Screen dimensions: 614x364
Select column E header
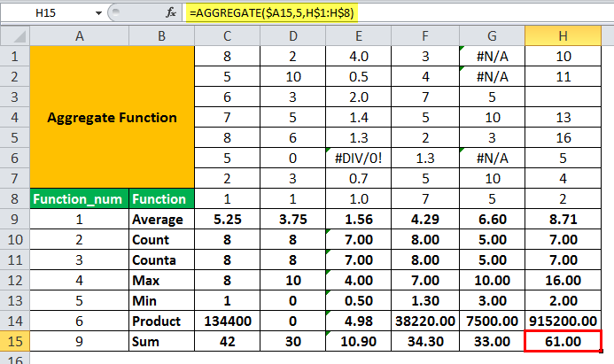pos(358,36)
